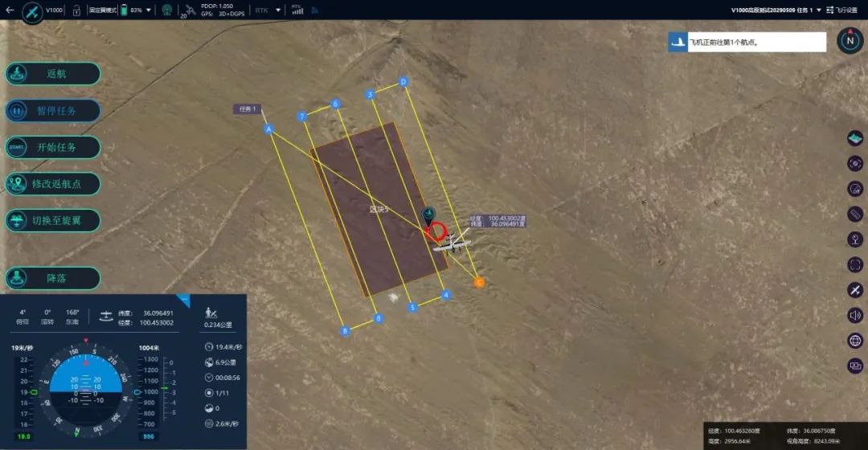Click the map layers icon in right sidebar
The height and width of the screenshot is (450, 868).
pos(855,138)
